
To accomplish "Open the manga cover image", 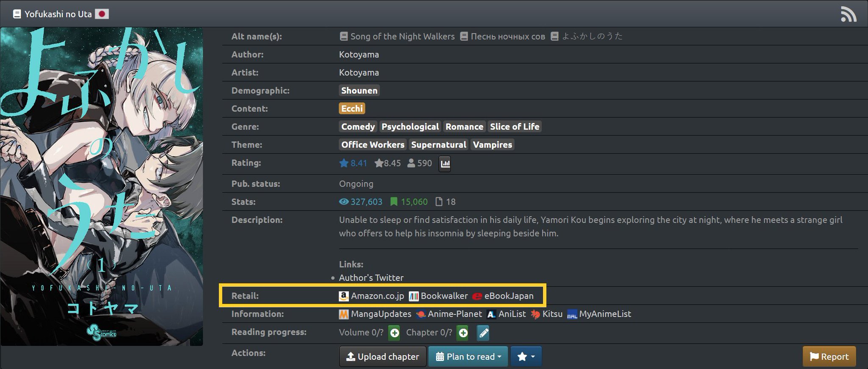I will click(x=102, y=187).
